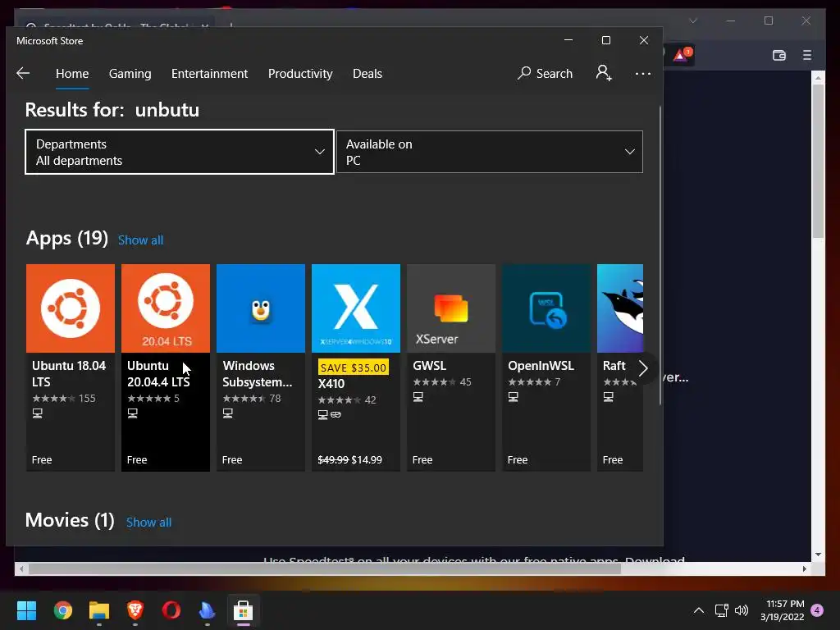The height and width of the screenshot is (630, 840).
Task: Click the X410 price $14.99
Action: point(367,459)
